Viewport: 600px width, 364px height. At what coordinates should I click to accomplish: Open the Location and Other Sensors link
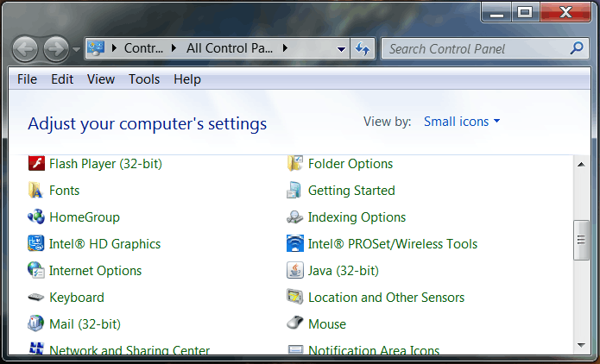point(387,298)
